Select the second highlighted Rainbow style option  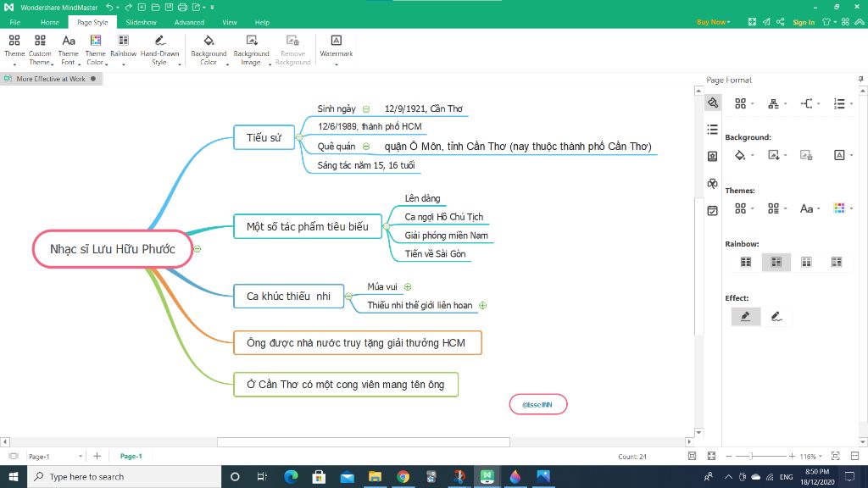[x=776, y=263]
